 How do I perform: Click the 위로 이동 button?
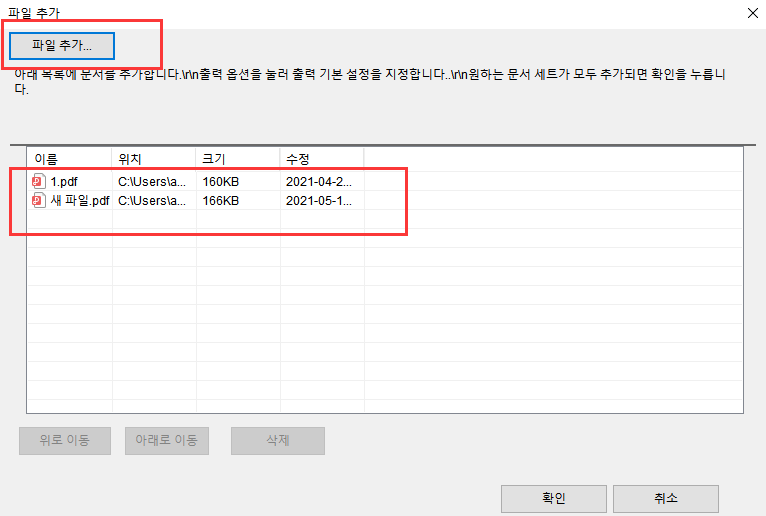(65, 441)
